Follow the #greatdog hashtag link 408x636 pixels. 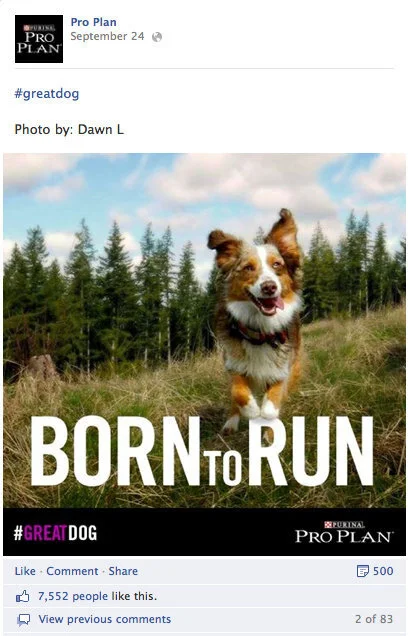pos(47,94)
